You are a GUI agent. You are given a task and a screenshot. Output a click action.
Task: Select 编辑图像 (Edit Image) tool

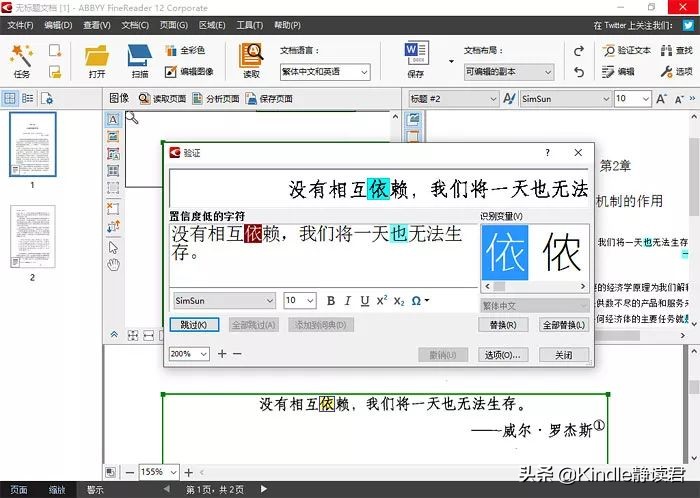tap(189, 71)
